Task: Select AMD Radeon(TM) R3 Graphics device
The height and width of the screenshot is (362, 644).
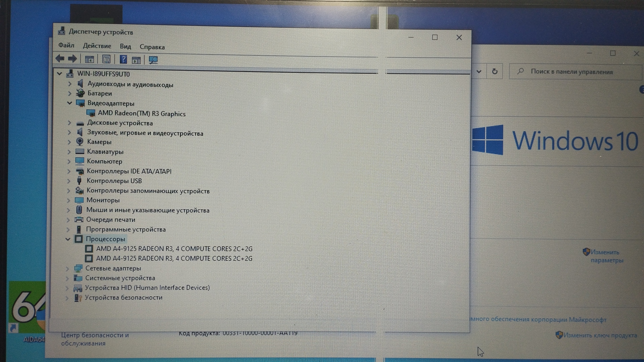Action: click(x=141, y=114)
